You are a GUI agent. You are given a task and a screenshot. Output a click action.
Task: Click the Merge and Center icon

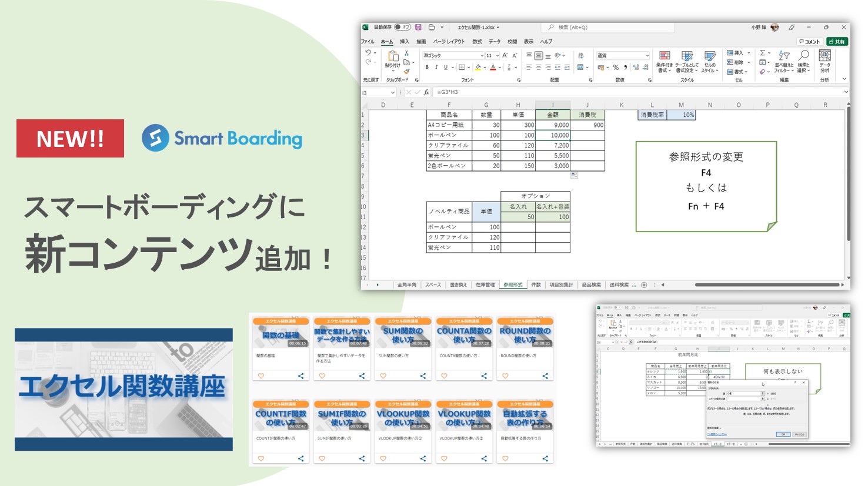580,68
